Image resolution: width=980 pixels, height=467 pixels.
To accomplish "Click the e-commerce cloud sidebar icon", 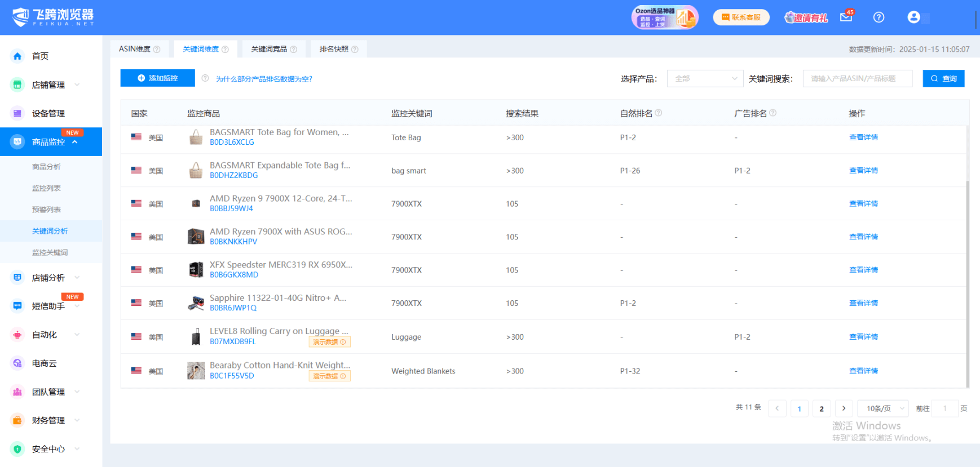I will point(17,363).
